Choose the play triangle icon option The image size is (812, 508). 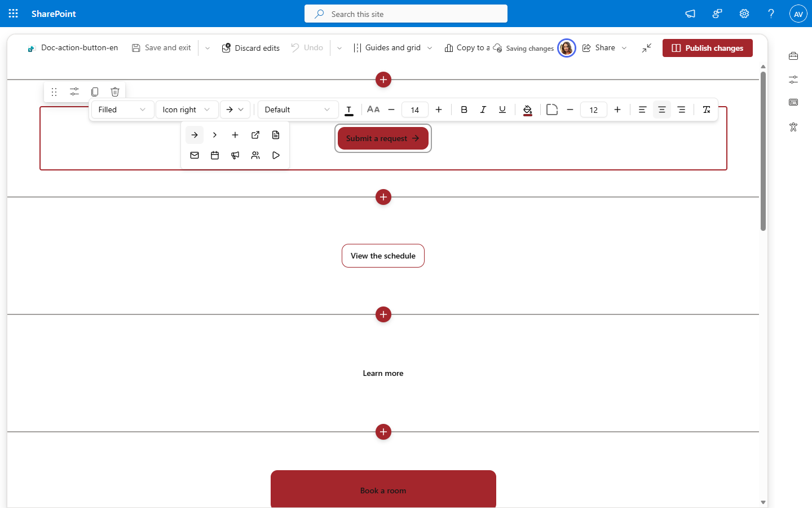pyautogui.click(x=276, y=155)
